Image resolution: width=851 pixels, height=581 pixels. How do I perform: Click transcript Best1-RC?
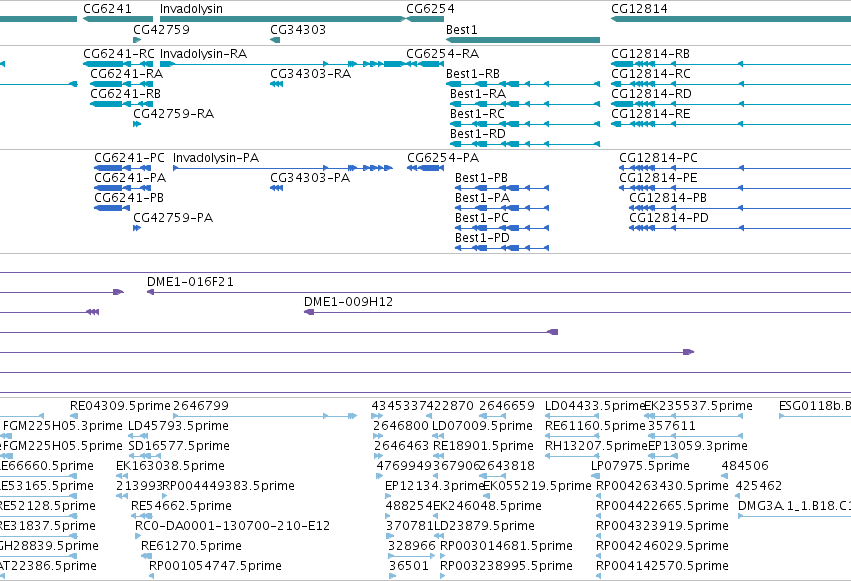(x=477, y=114)
